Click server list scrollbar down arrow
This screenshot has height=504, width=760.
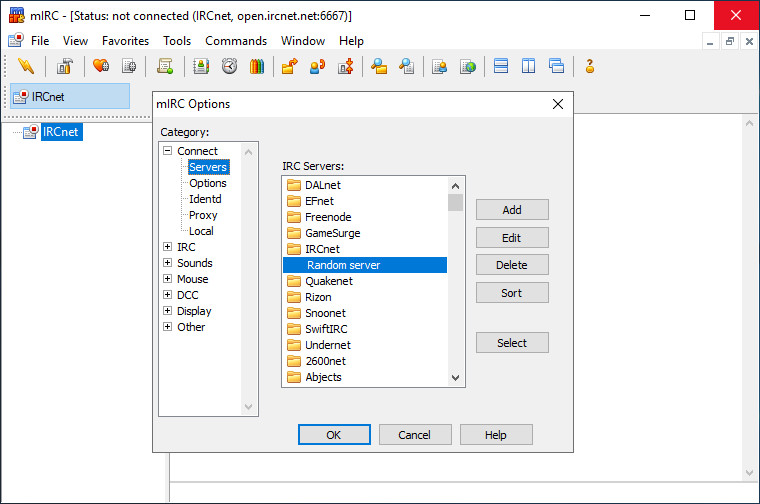point(455,378)
